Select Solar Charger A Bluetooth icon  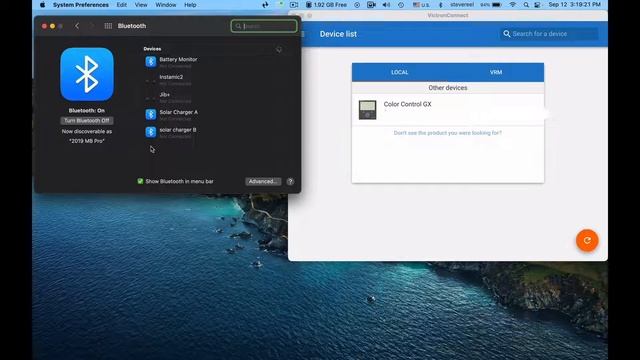(x=151, y=114)
